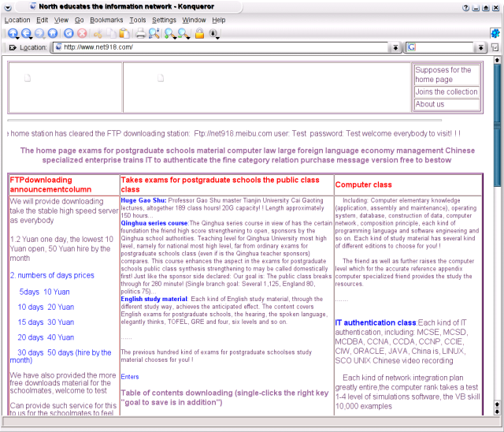Click the Cut scissors icon
This screenshot has width=504, height=432.
(98, 33)
